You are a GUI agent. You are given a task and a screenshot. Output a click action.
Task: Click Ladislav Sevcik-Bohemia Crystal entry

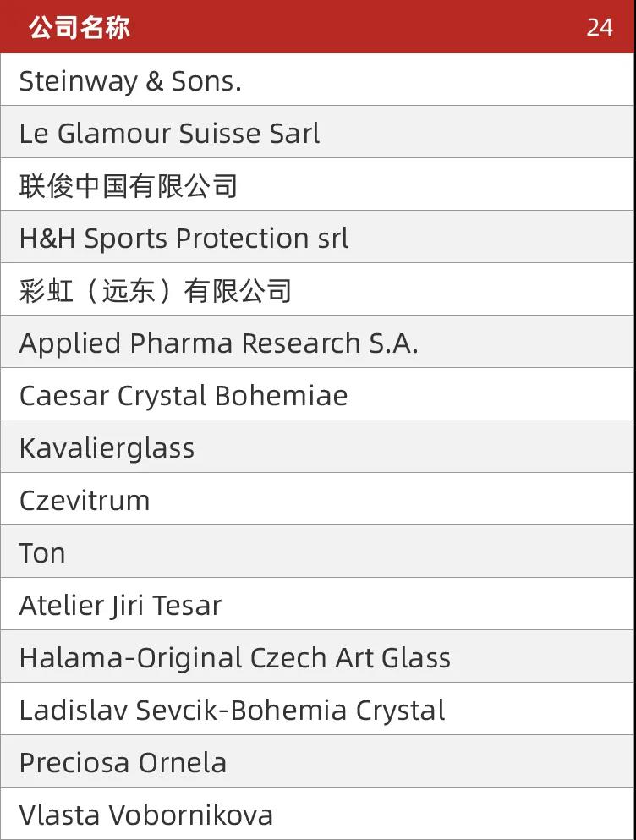click(x=318, y=709)
